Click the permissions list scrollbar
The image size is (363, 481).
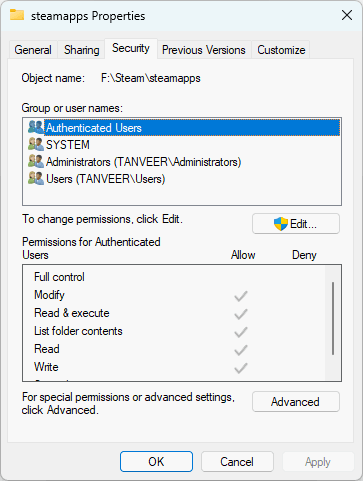333,319
